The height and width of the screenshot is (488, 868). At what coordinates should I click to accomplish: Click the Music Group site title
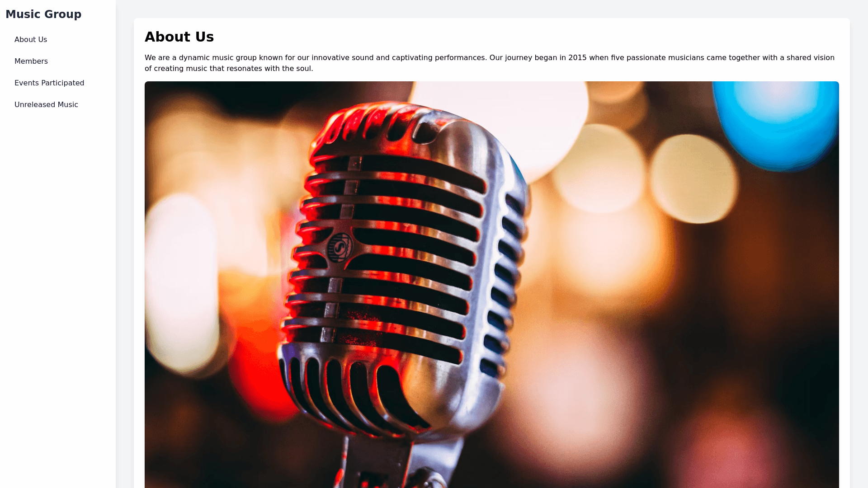pos(43,14)
